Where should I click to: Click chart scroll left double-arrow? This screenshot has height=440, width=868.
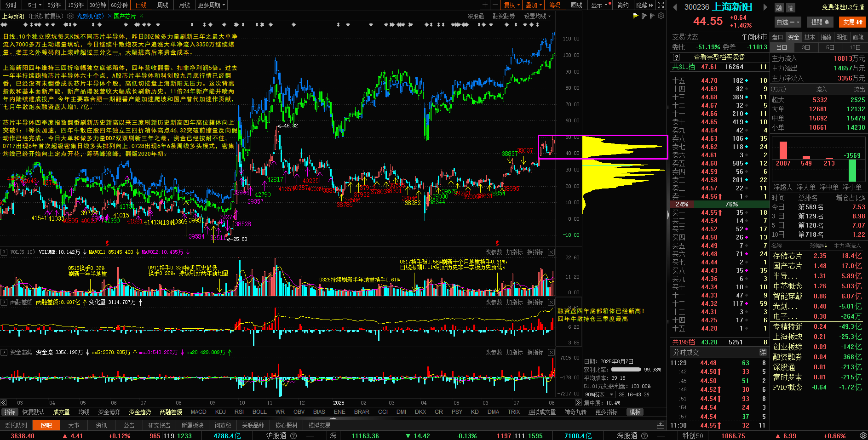4,402
